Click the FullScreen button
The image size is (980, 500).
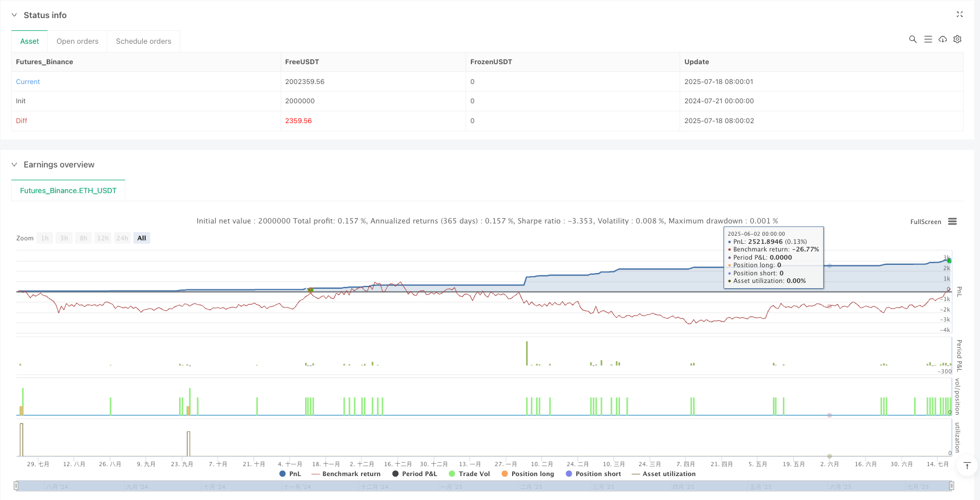click(x=926, y=222)
